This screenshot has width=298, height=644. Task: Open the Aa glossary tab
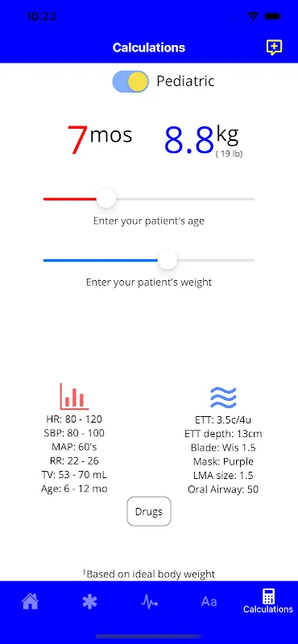point(209,601)
